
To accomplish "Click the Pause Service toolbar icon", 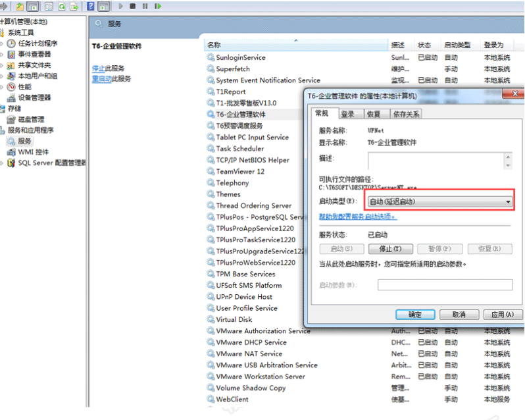I will coord(145,6).
